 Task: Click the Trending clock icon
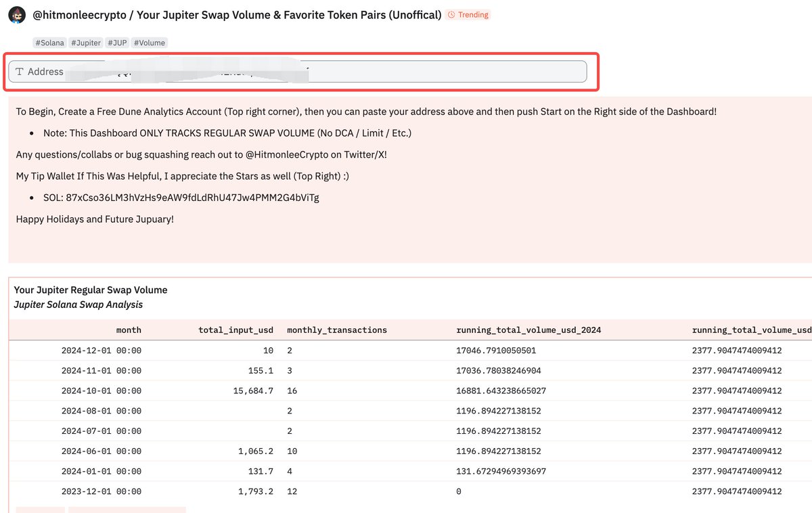pos(451,15)
